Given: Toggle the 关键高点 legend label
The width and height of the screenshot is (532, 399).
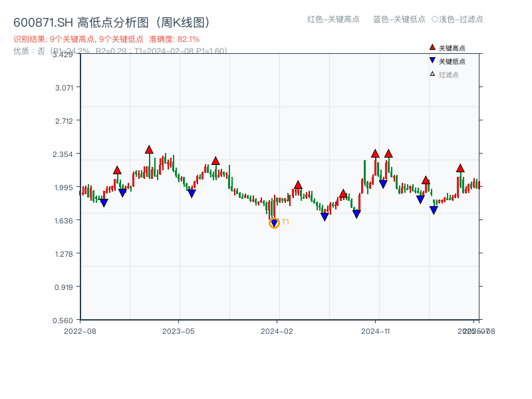Looking at the screenshot, I should [x=452, y=48].
